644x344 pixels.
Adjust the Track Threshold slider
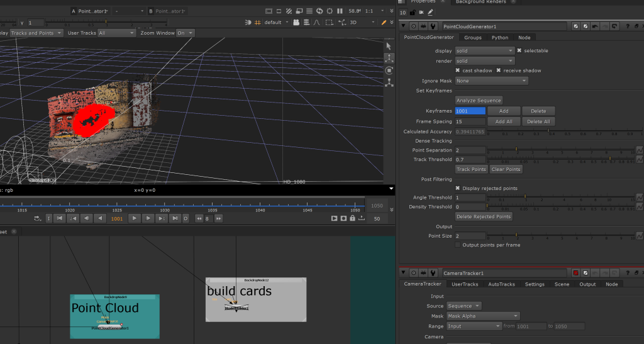click(x=560, y=159)
